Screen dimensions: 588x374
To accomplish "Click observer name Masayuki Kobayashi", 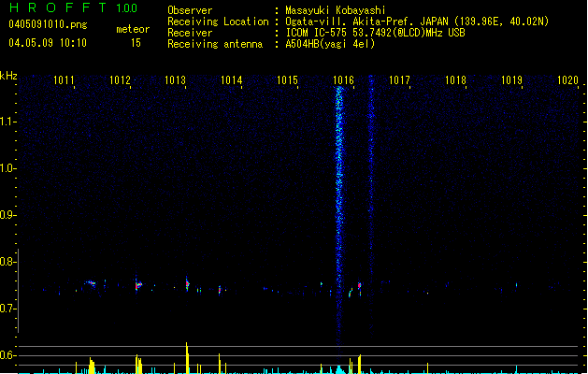I will point(336,10).
